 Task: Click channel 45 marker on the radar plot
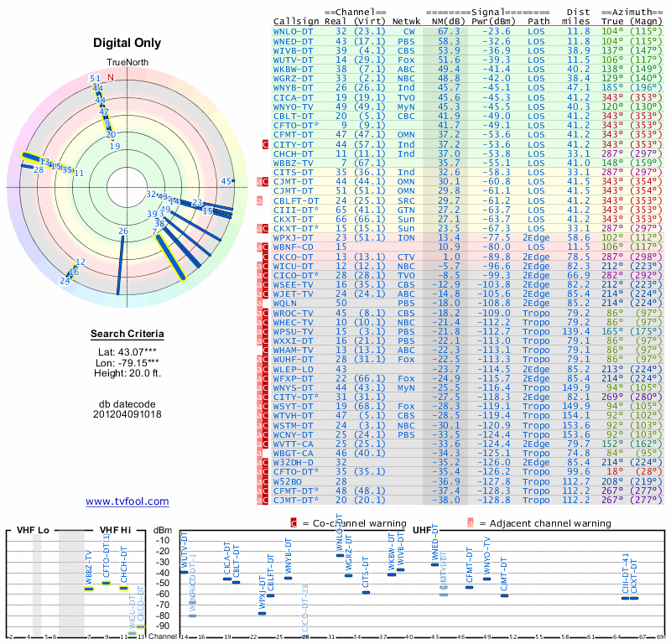tap(227, 181)
